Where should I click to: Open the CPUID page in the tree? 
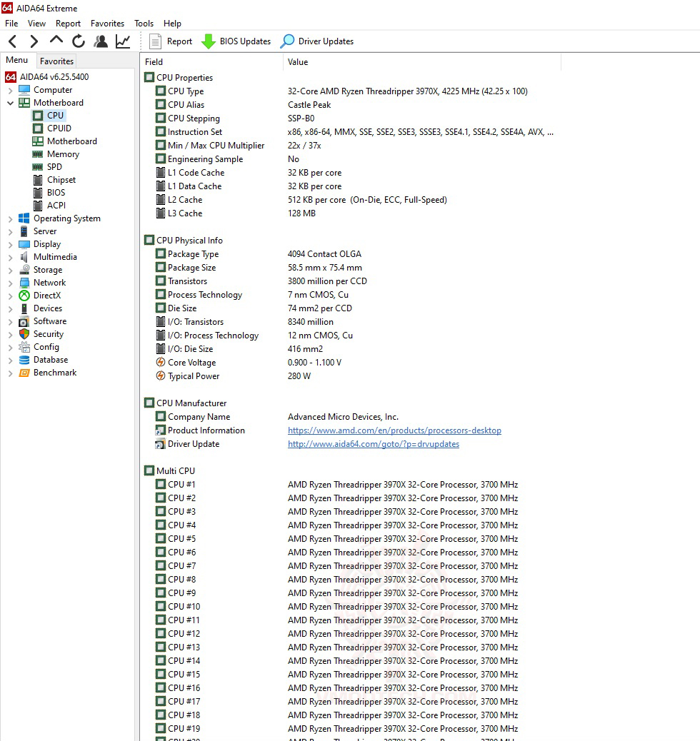tap(59, 128)
